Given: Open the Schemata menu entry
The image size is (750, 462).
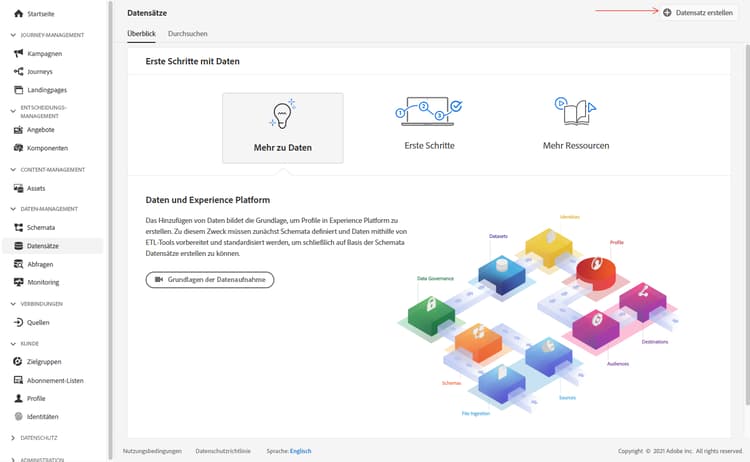Looking at the screenshot, I should click(41, 227).
